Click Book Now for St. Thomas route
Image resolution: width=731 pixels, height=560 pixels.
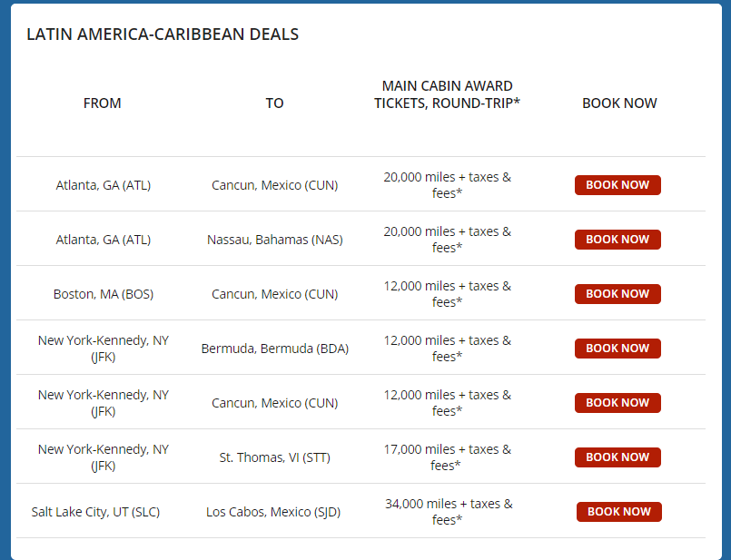pyautogui.click(x=617, y=457)
